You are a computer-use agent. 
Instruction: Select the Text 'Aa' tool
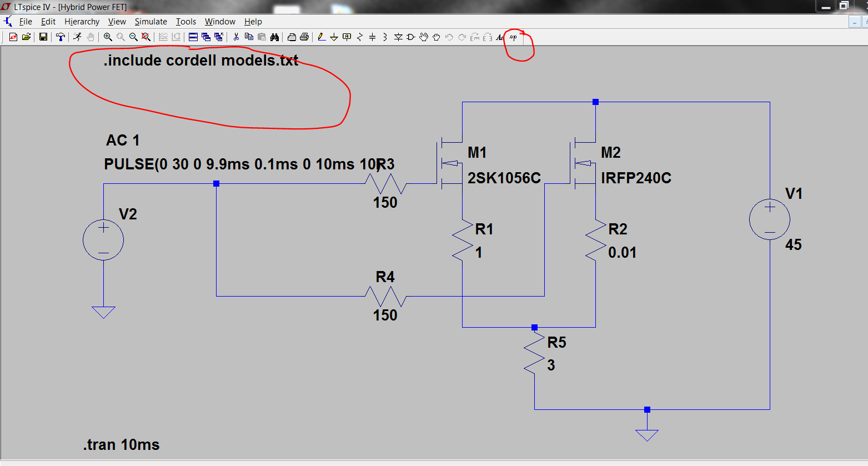pyautogui.click(x=500, y=37)
